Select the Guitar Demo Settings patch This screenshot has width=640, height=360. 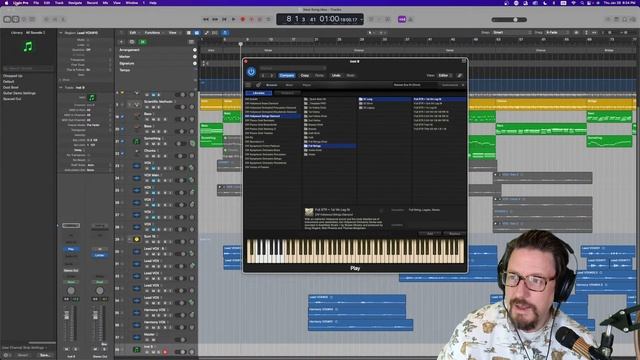pyautogui.click(x=19, y=93)
